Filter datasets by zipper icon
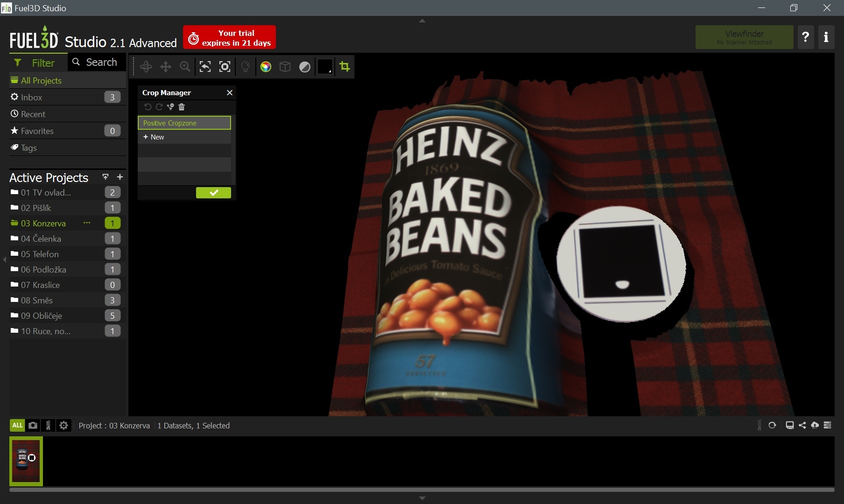844x504 pixels. point(48,425)
